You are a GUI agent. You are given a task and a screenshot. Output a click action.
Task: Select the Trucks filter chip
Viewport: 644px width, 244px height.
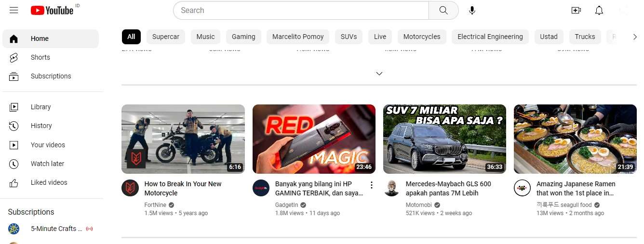pyautogui.click(x=585, y=37)
